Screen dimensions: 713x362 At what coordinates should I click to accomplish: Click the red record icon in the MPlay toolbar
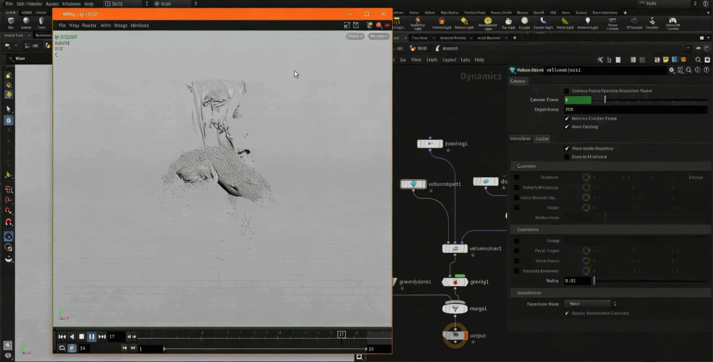point(379,25)
